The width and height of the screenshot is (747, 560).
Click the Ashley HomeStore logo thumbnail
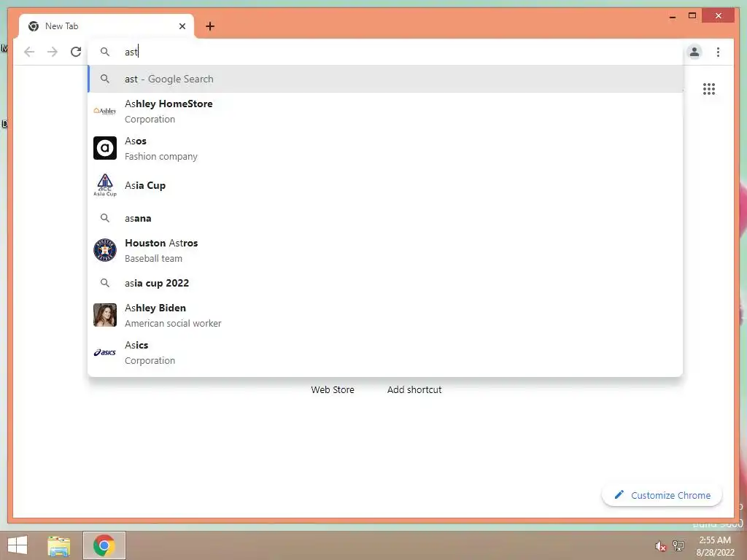click(105, 111)
